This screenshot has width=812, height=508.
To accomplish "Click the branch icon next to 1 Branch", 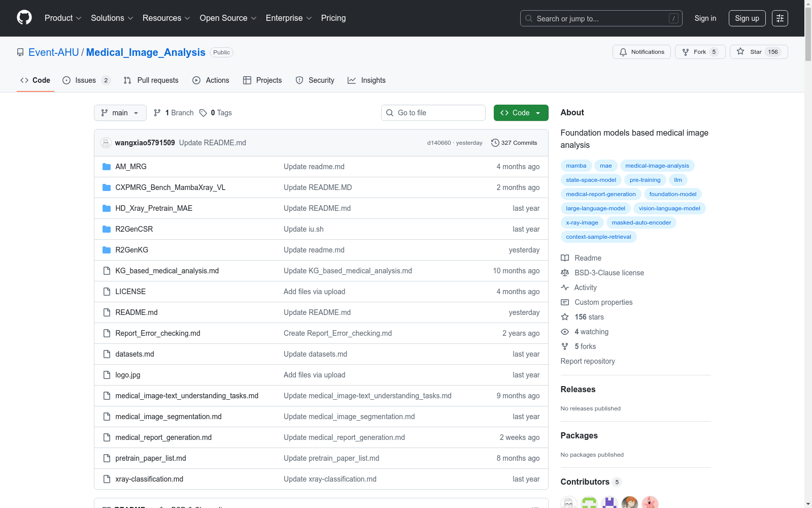I will (157, 113).
